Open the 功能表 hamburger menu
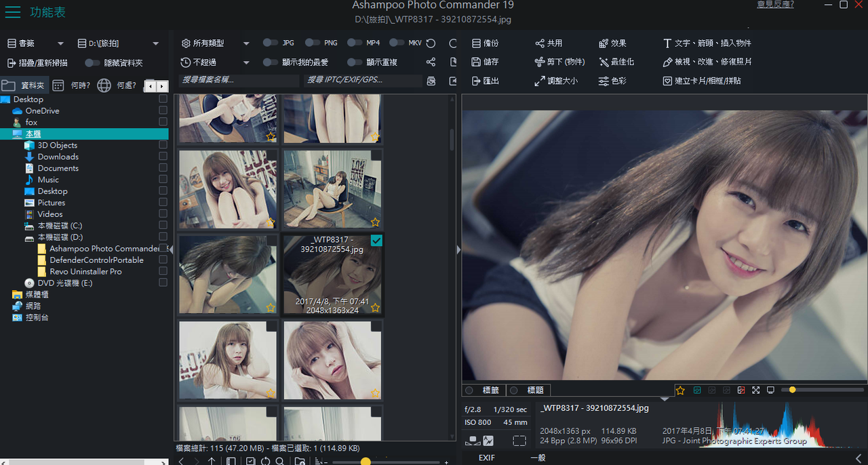This screenshot has width=868, height=465. pos(13,12)
